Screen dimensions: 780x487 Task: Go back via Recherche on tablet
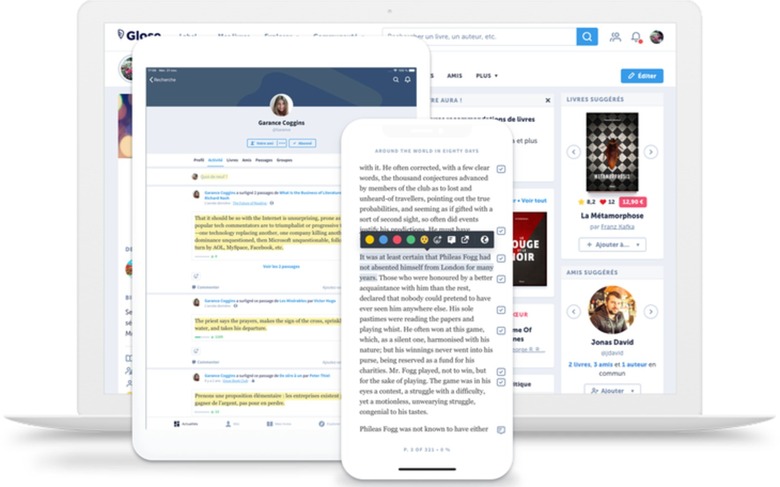point(163,80)
